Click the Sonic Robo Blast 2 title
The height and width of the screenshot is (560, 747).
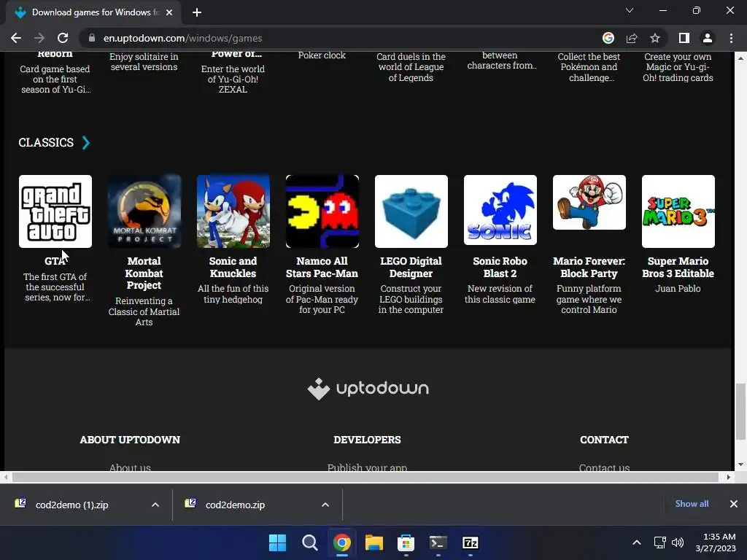tap(500, 267)
